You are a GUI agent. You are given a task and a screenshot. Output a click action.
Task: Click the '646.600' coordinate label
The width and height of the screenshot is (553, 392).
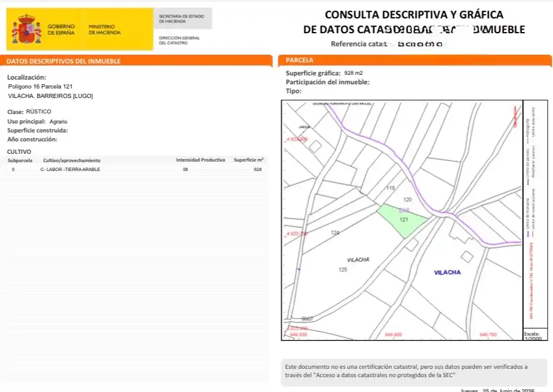[x=393, y=334]
